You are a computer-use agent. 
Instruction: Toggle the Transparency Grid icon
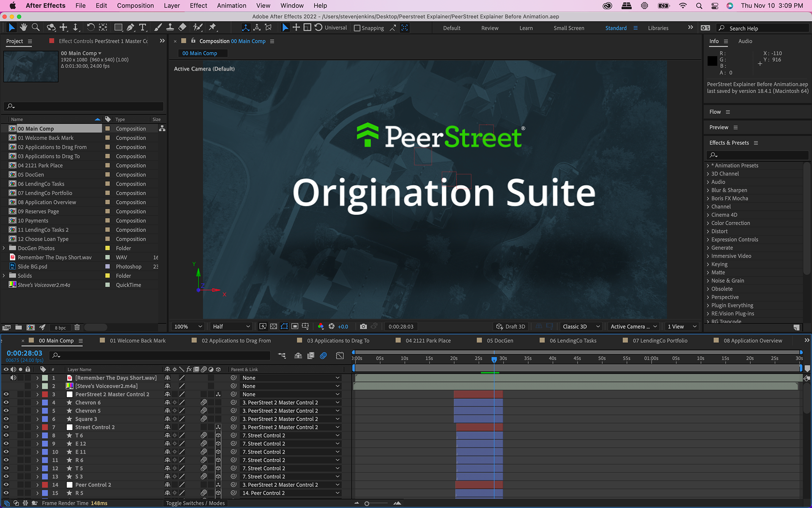click(274, 326)
